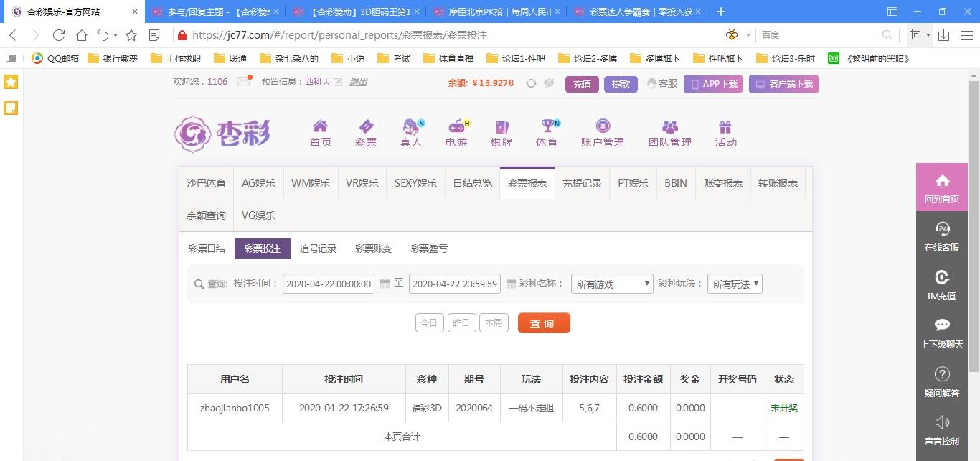This screenshot has height=461, width=980.
Task: Click the 退出 logout link
Action: coord(358,82)
